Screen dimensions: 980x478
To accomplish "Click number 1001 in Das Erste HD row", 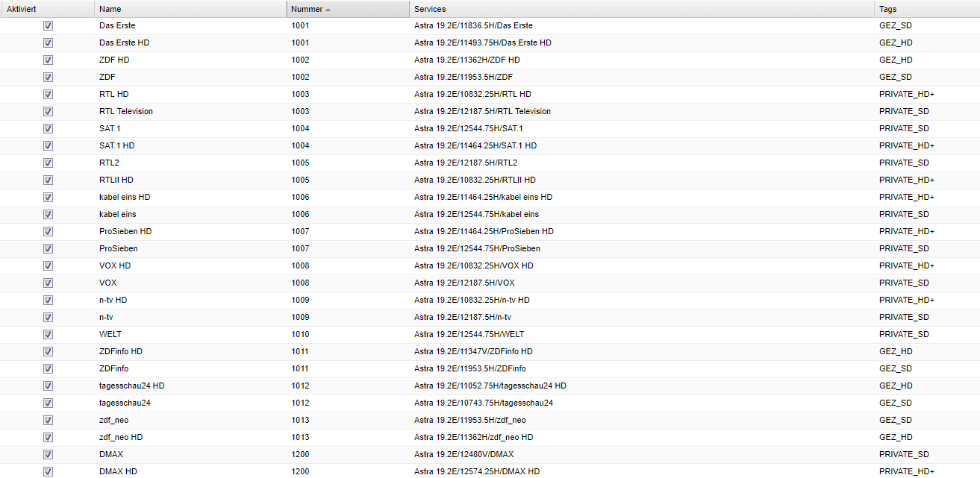I will pyautogui.click(x=300, y=43).
